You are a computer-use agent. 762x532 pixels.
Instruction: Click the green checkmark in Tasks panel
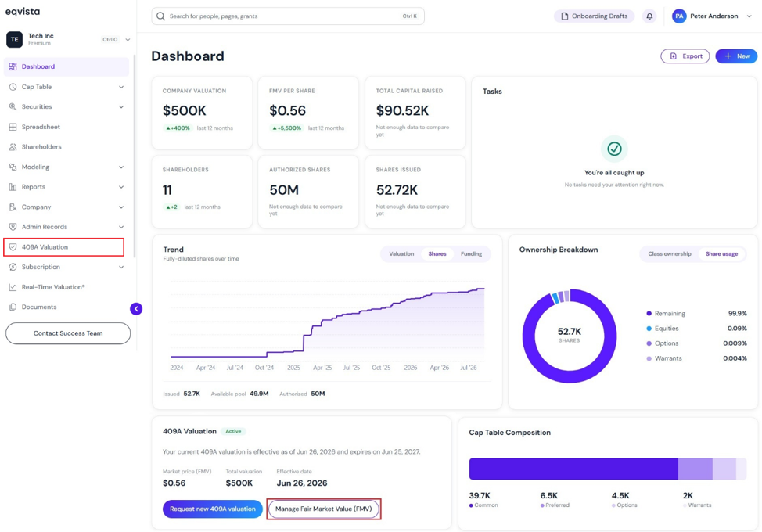[x=614, y=149]
